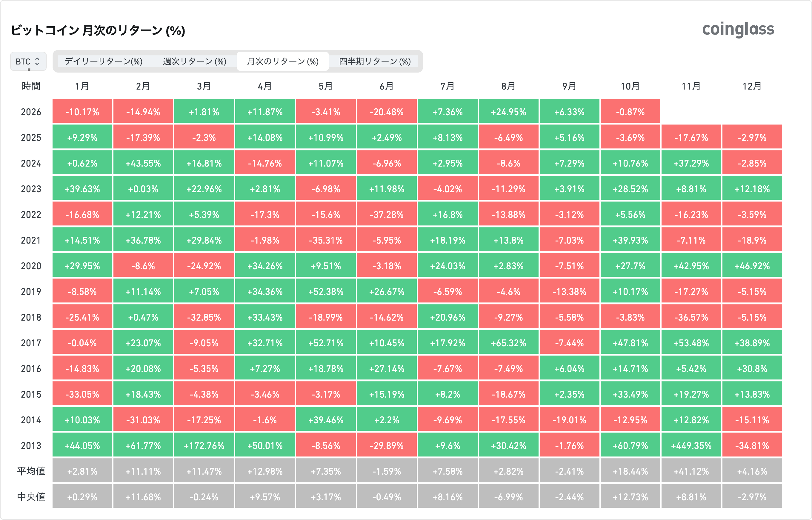This screenshot has width=812, height=520.
Task: Select the 月次のリターン (%) tab
Action: [x=283, y=61]
